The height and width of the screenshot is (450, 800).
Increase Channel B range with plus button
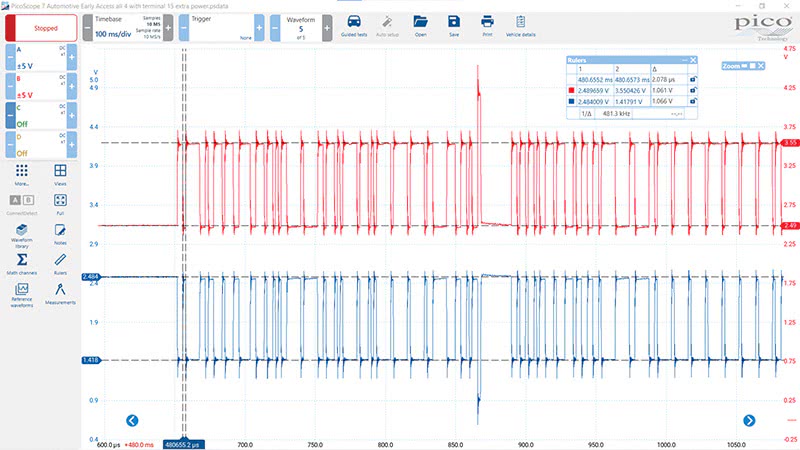72,86
